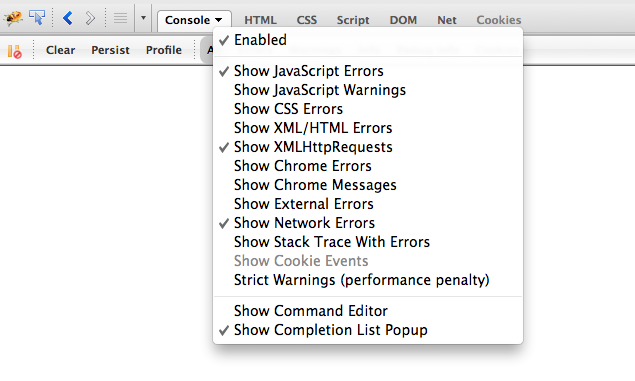Expand the small toolbar dropdown arrow
The width and height of the screenshot is (635, 381).
coord(143,18)
